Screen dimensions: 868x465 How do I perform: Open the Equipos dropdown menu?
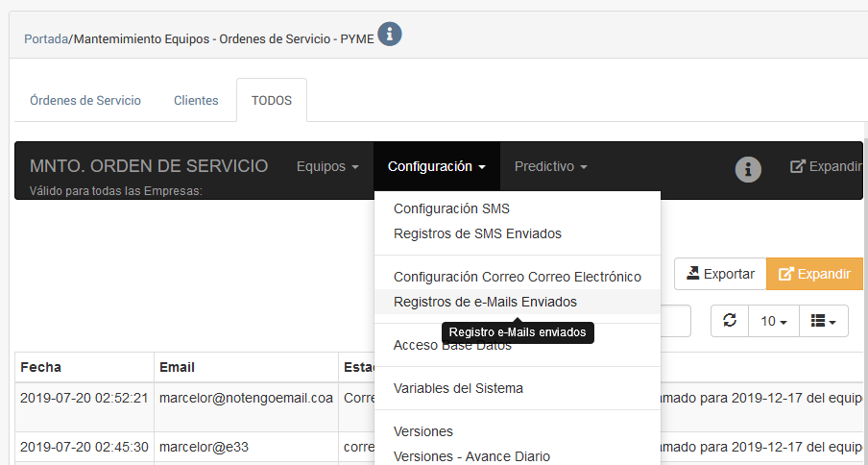coord(326,166)
